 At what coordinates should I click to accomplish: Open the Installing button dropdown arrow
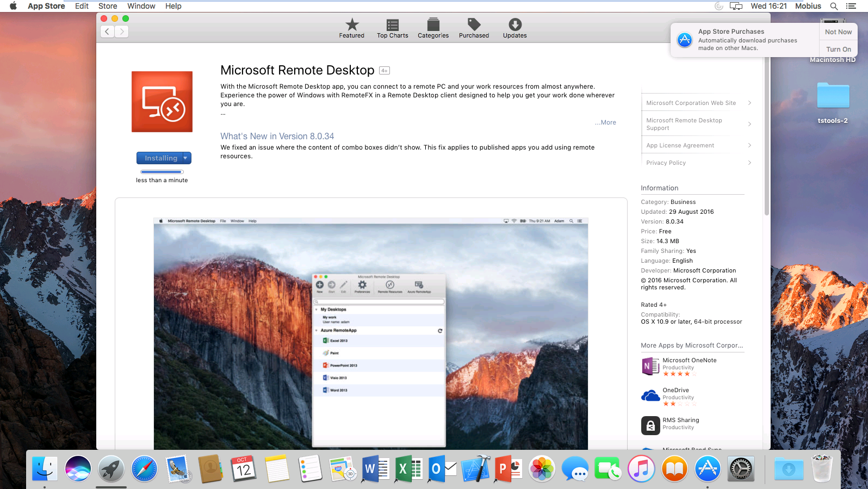pyautogui.click(x=185, y=158)
